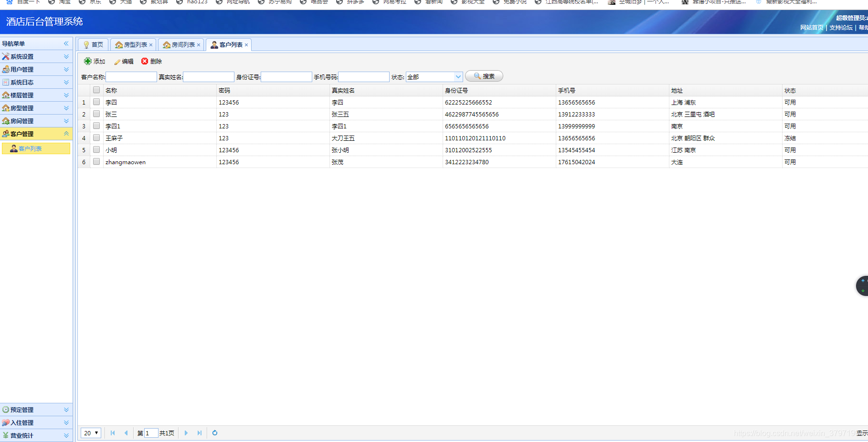Click the refresh table icon
The image size is (868, 442).
215,433
